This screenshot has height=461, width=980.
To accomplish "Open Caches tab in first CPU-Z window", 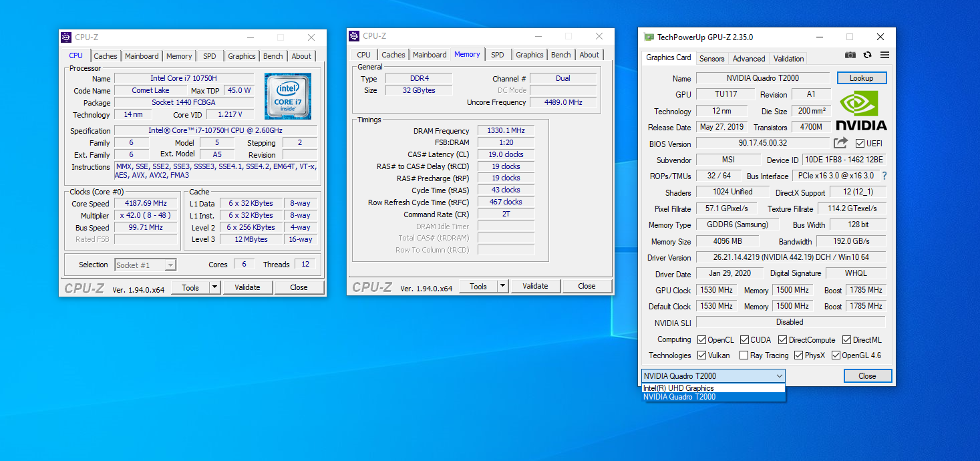I will (106, 56).
